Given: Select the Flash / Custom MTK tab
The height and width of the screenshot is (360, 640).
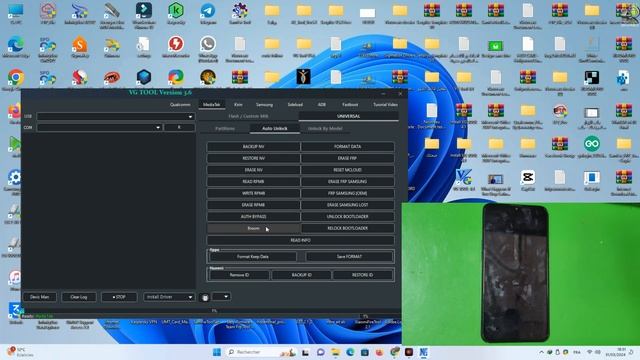Looking at the screenshot, I should pos(249,116).
